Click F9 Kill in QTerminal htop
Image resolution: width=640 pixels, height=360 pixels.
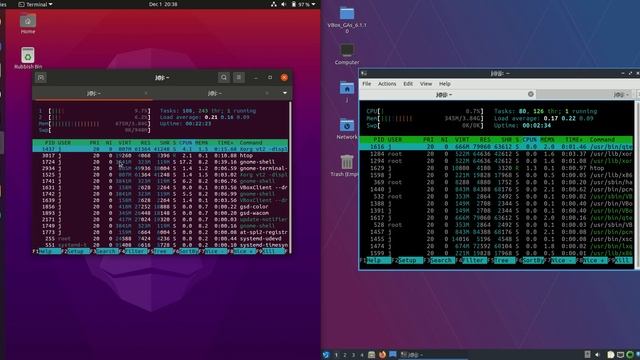[x=621, y=260]
